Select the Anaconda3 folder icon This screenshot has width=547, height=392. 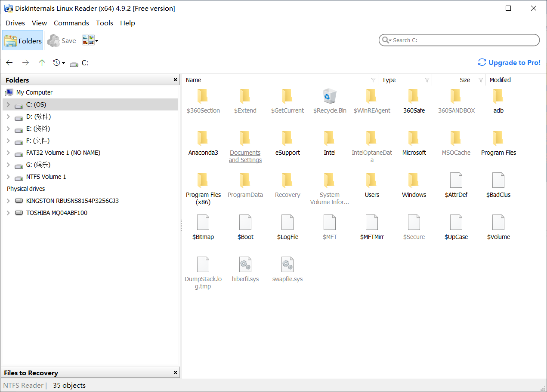203,138
